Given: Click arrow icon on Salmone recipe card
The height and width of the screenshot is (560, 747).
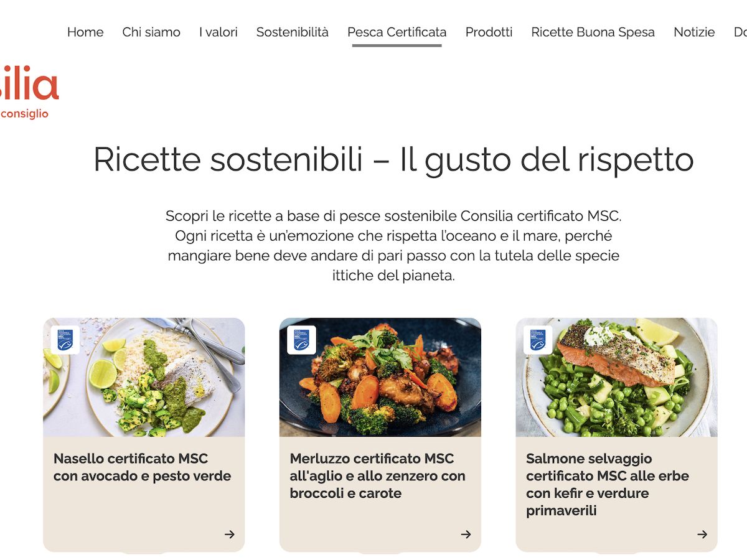Looking at the screenshot, I should pyautogui.click(x=702, y=534).
